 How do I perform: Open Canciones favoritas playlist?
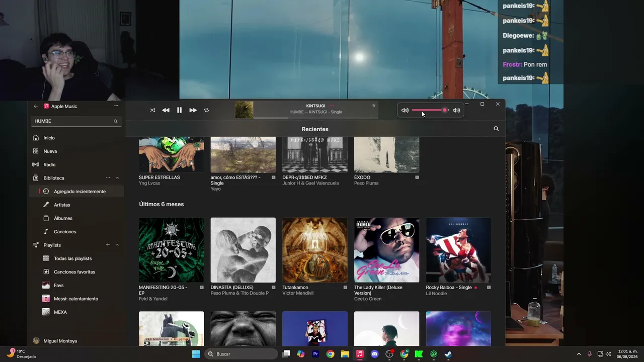click(x=76, y=272)
